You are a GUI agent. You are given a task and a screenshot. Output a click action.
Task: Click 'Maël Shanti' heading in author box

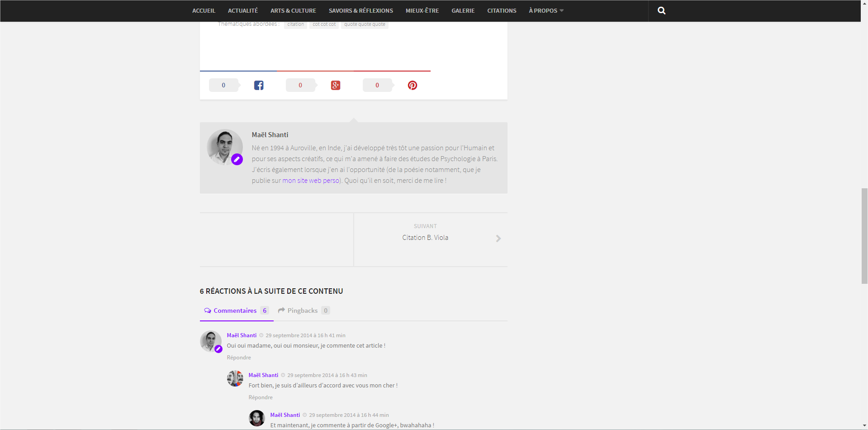270,135
